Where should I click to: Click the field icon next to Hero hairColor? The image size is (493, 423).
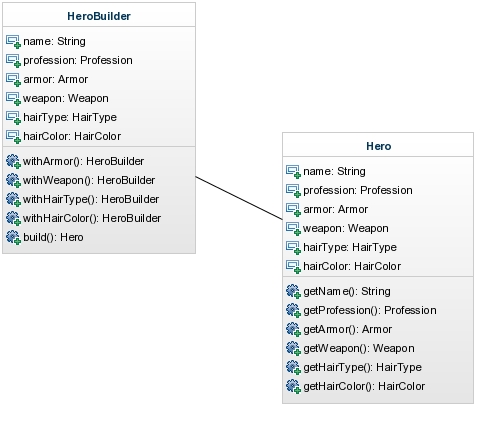point(293,267)
